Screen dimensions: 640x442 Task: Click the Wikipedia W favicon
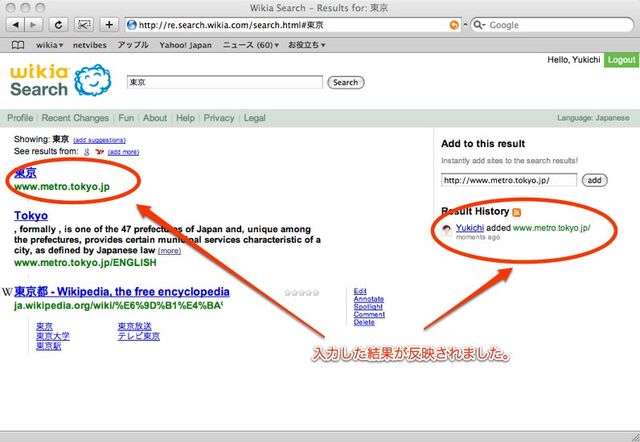7,292
